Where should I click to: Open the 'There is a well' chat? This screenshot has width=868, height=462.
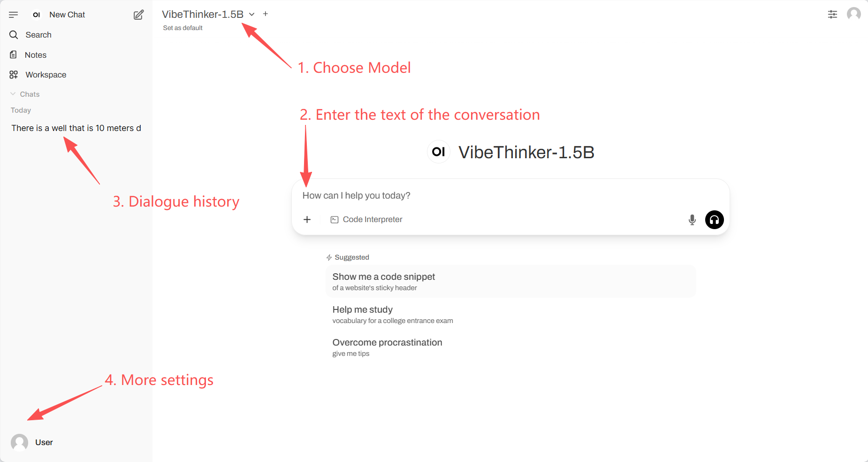pyautogui.click(x=76, y=128)
